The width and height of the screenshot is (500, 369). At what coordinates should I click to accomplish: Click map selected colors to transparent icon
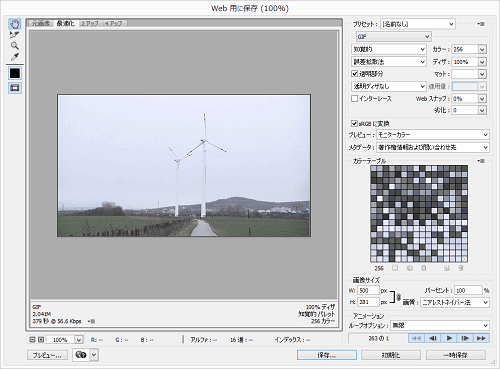point(395,268)
